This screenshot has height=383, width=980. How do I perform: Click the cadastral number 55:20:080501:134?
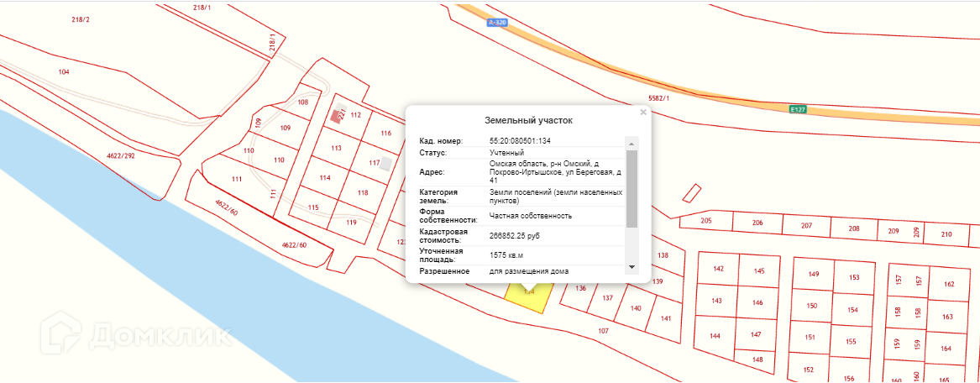[x=519, y=140]
